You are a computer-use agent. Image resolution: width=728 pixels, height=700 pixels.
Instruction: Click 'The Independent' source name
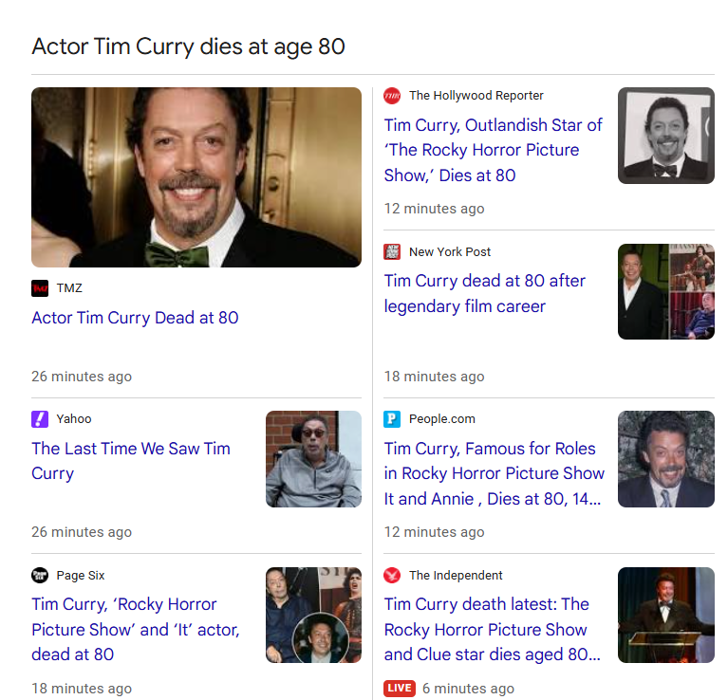click(x=456, y=575)
